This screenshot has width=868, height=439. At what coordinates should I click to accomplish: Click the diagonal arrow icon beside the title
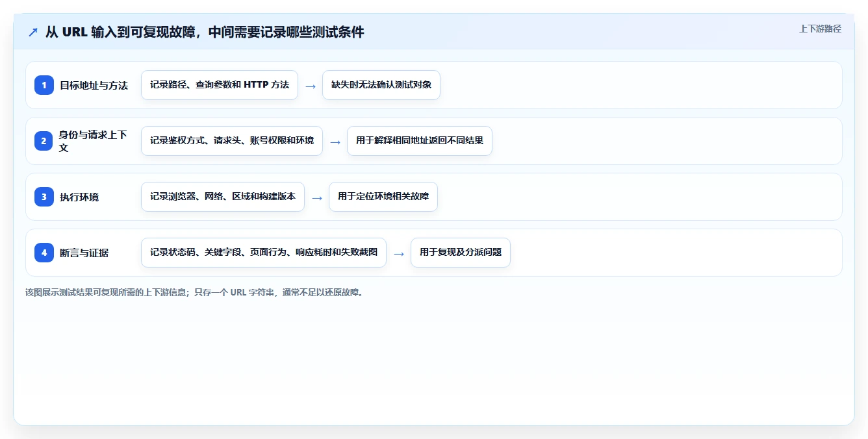[x=33, y=32]
